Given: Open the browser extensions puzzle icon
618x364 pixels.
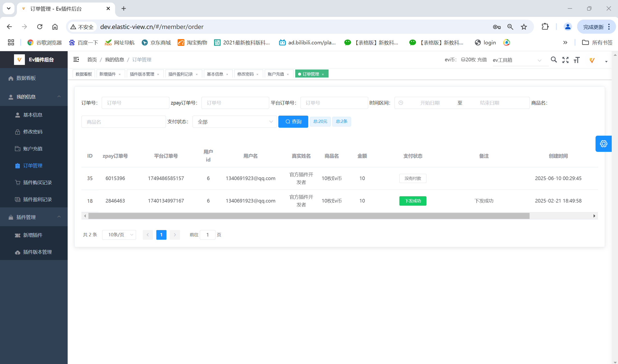Looking at the screenshot, I should [x=545, y=27].
